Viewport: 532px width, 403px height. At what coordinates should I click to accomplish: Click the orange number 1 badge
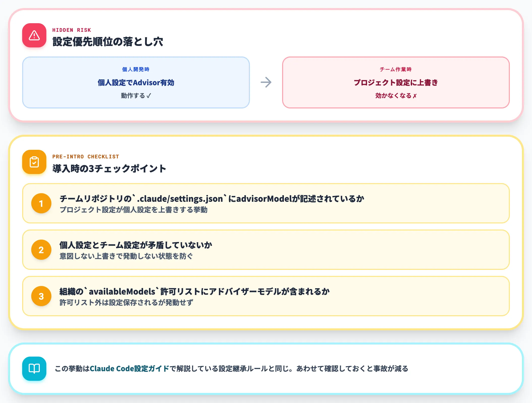pyautogui.click(x=41, y=203)
